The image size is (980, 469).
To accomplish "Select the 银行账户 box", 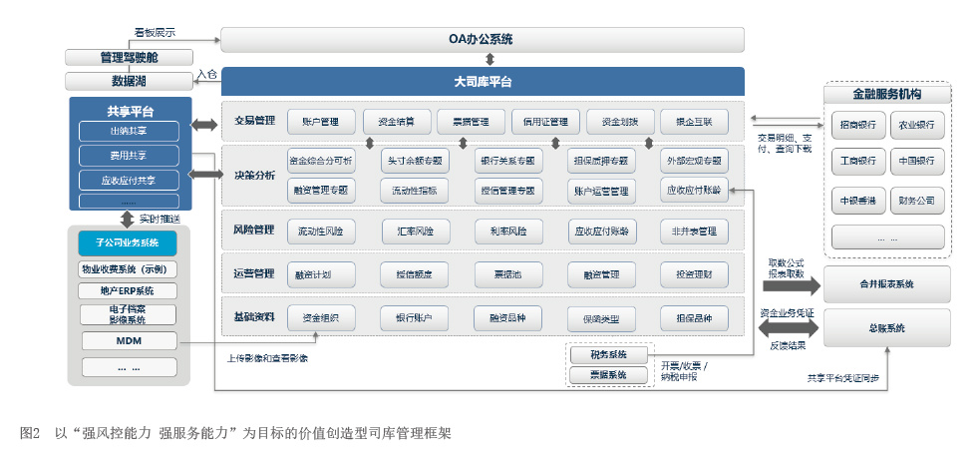I will click(415, 318).
